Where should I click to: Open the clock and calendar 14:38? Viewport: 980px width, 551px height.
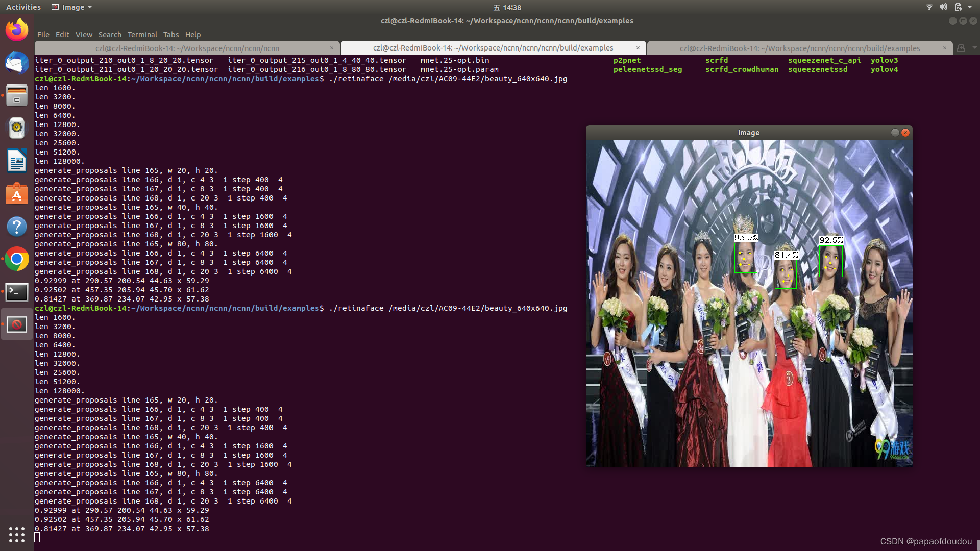point(507,7)
